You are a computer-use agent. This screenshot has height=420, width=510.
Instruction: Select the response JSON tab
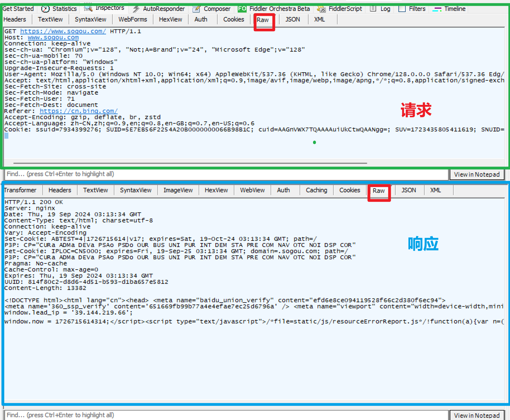[x=408, y=190]
